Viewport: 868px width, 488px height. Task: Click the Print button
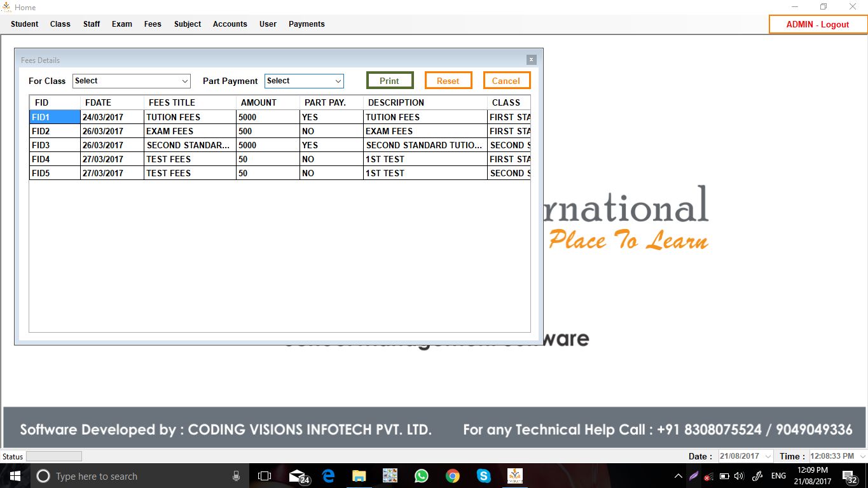[390, 81]
